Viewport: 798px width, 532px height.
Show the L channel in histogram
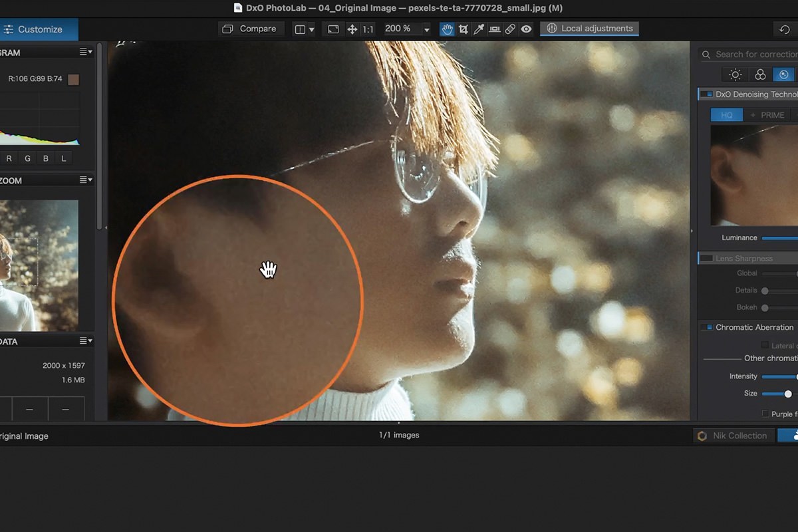click(64, 158)
